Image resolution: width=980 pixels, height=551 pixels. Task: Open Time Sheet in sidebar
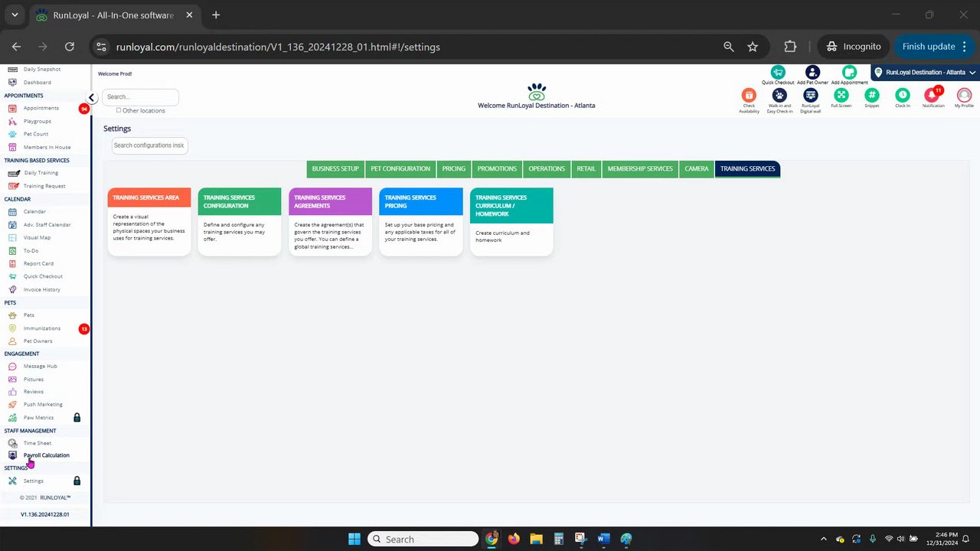click(x=37, y=443)
